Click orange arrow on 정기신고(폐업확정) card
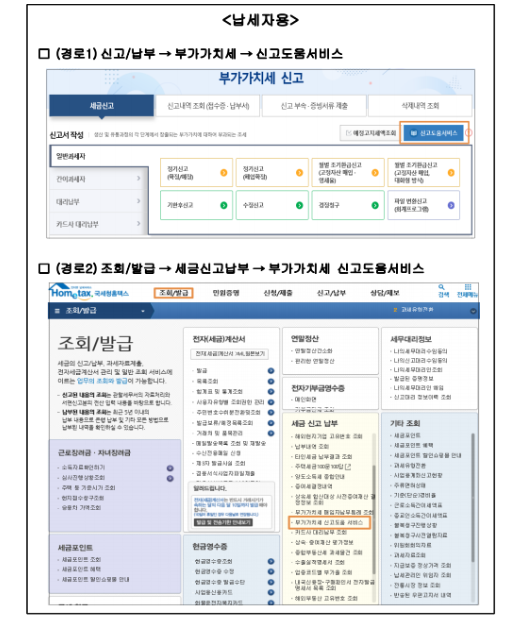Viewport: 522px width, 624px height. [299, 172]
